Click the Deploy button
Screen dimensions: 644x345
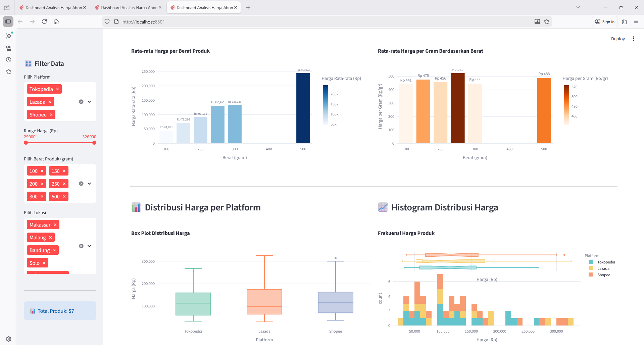pyautogui.click(x=618, y=39)
